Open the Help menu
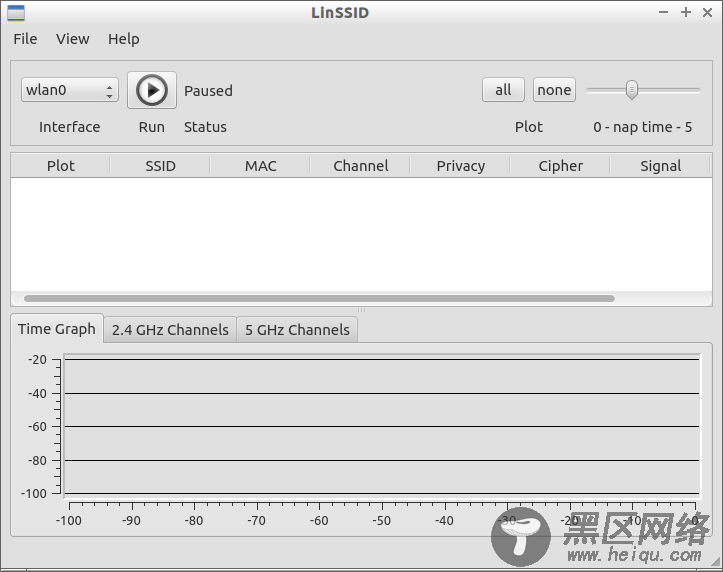 (124, 39)
